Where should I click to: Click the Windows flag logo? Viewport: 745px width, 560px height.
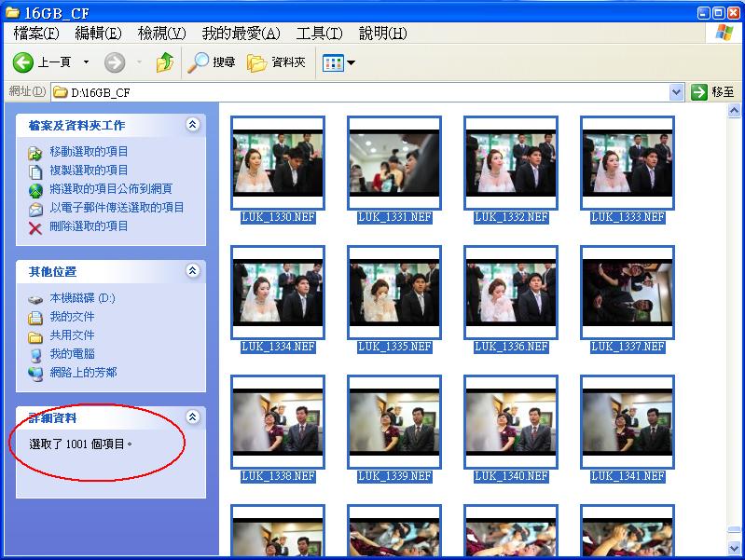724,33
